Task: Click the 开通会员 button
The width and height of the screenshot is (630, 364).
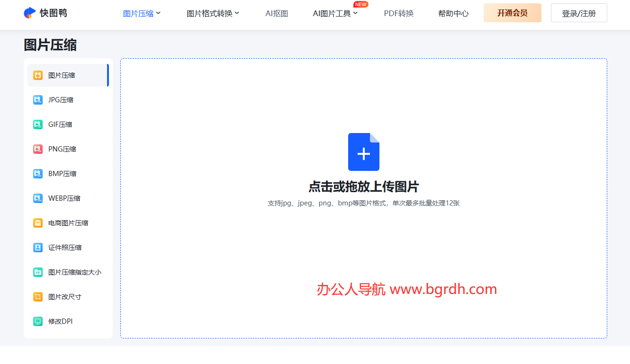Action: pos(513,13)
